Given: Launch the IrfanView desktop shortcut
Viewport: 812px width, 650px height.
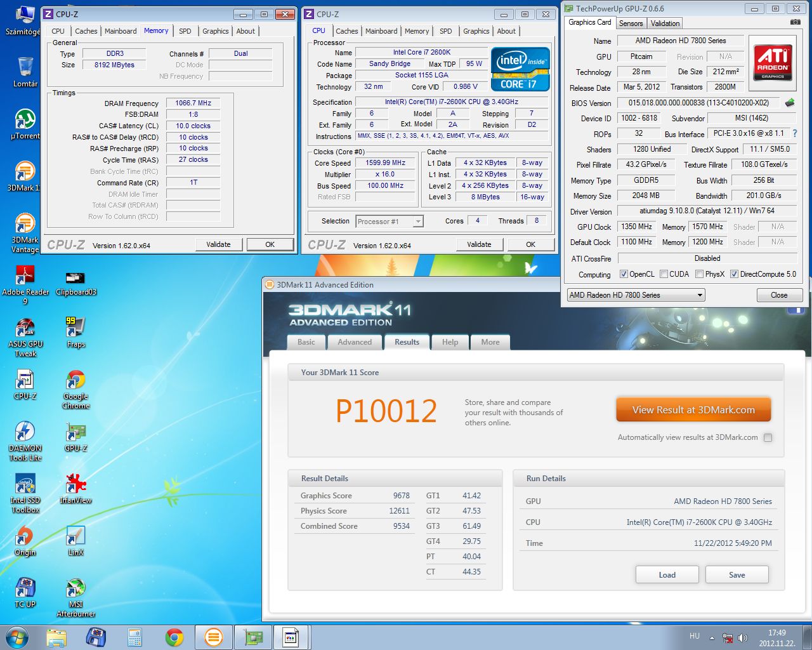Looking at the screenshot, I should [x=75, y=489].
